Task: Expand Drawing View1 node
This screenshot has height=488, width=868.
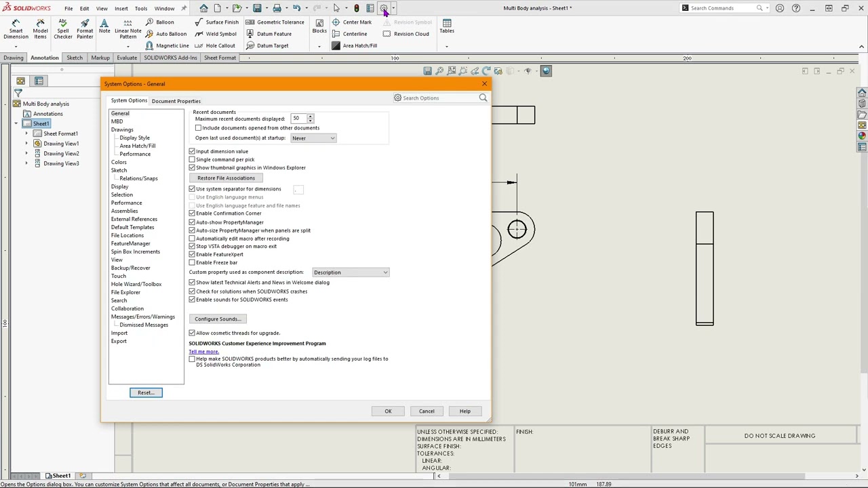Action: [x=26, y=143]
